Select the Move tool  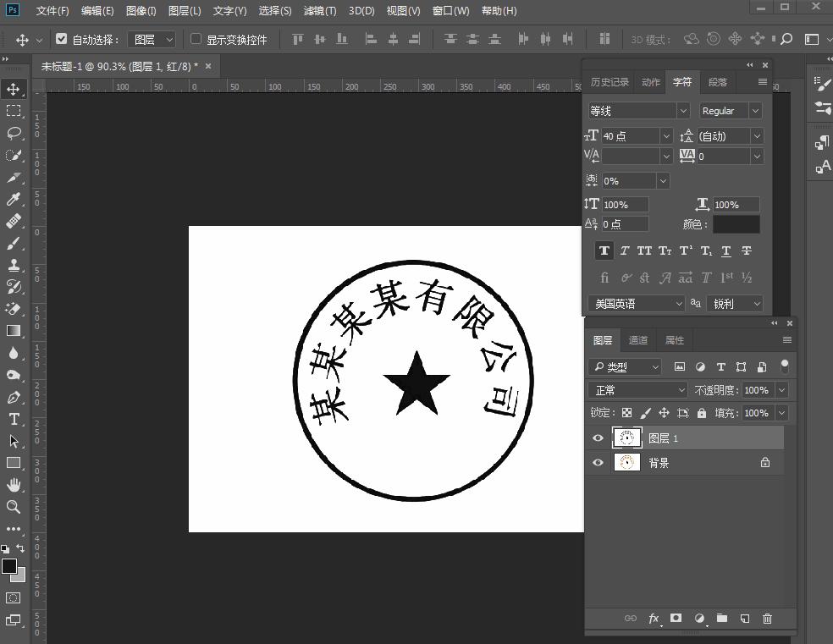[x=13, y=88]
